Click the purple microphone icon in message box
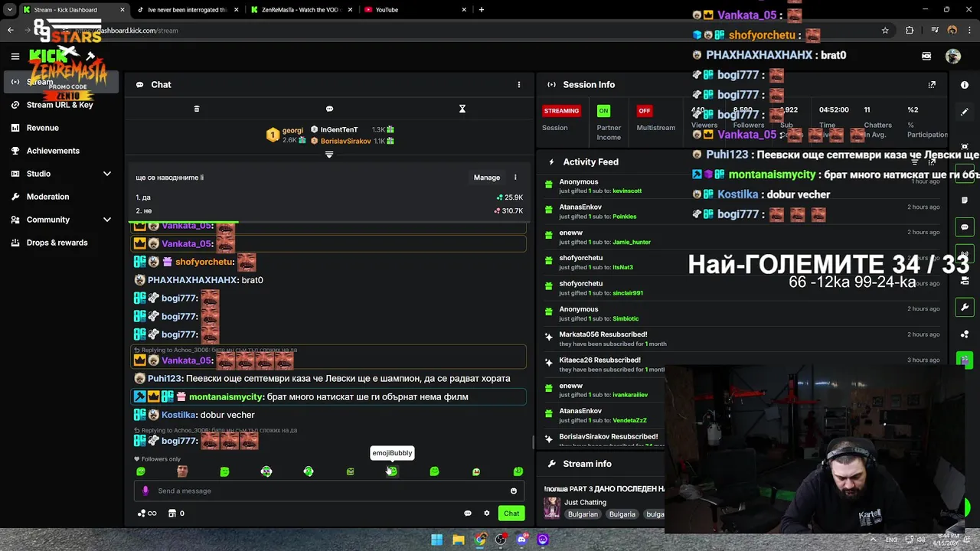The image size is (980, 551). 145,491
